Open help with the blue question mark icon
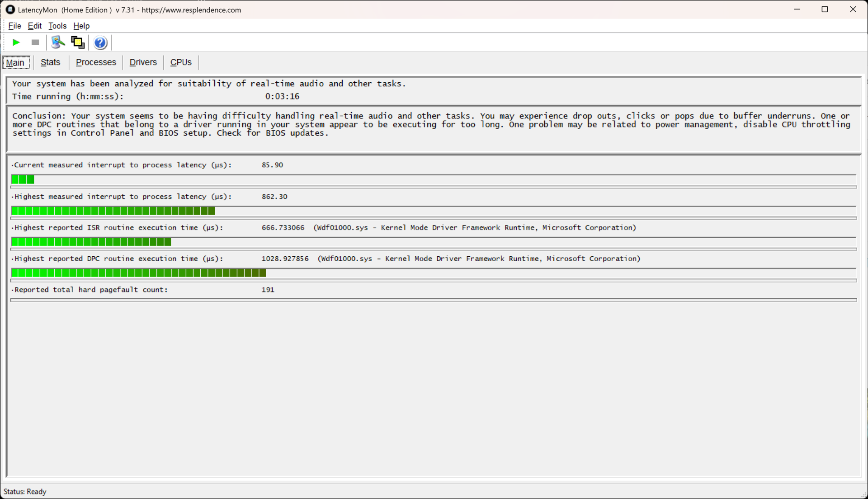This screenshot has height=499, width=868. pos(100,42)
